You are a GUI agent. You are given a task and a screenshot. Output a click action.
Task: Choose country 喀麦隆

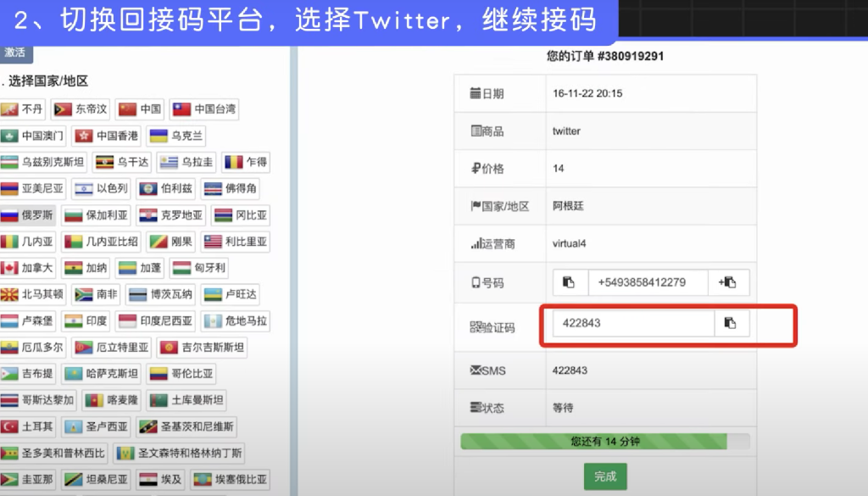click(111, 400)
